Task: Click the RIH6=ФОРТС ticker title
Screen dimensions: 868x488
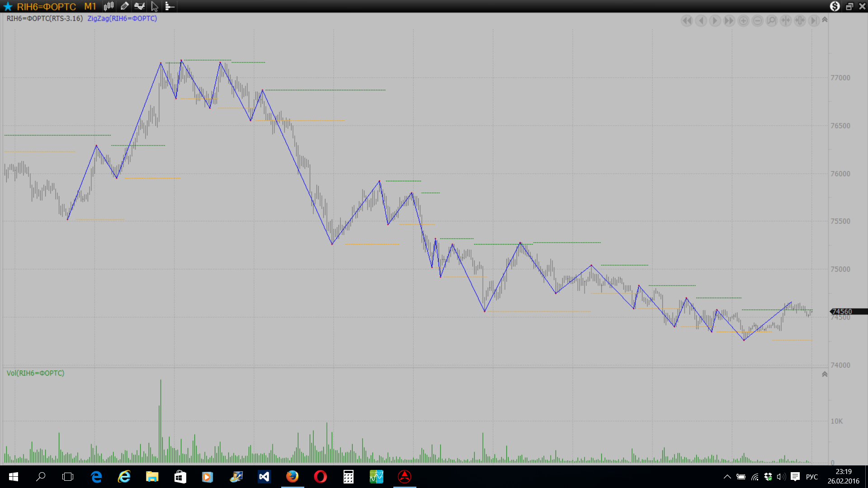Action: coord(46,6)
